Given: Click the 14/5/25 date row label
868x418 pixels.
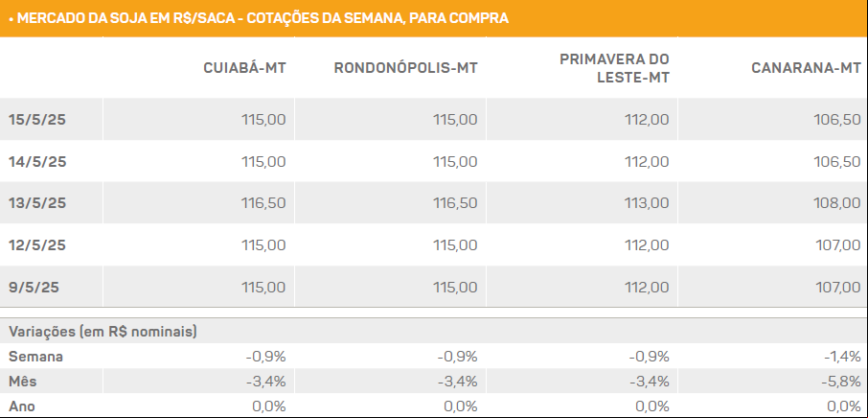Looking at the screenshot, I should coord(37,162).
